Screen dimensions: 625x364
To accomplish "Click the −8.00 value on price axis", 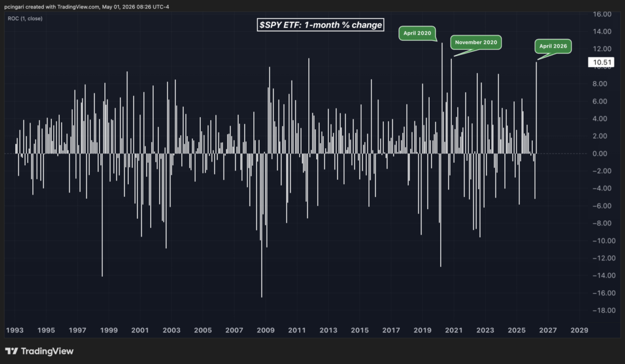I will (602, 223).
